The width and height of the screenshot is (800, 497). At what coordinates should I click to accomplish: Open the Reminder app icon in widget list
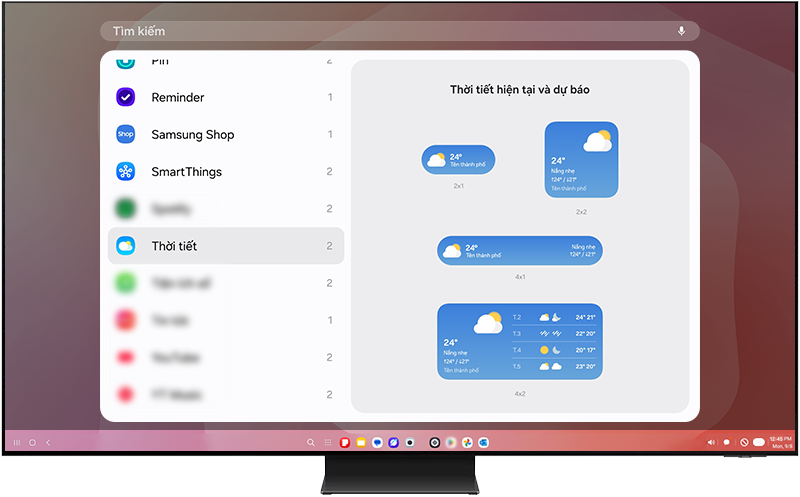(126, 97)
